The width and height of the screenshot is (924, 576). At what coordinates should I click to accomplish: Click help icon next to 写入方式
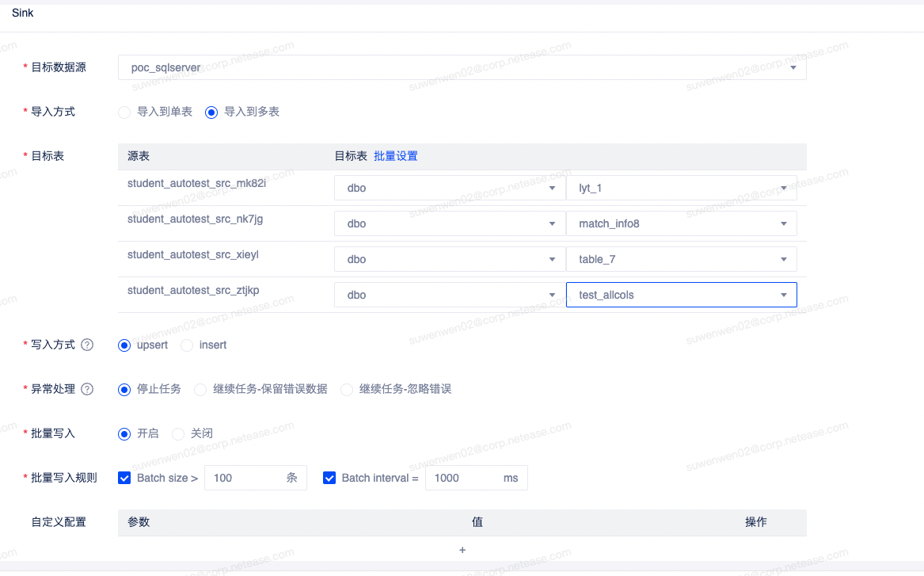point(88,345)
